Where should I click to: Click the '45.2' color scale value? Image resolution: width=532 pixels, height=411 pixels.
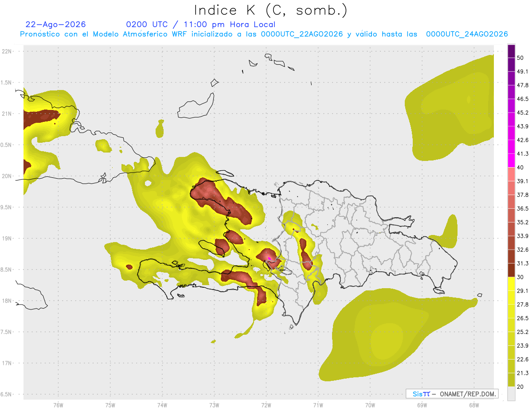[523, 113]
